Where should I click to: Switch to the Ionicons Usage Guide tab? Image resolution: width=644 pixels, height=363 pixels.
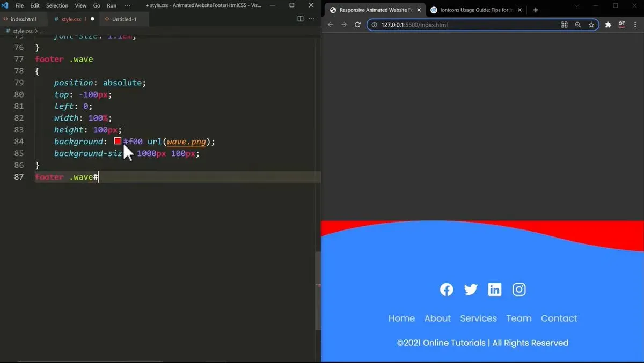(x=473, y=10)
